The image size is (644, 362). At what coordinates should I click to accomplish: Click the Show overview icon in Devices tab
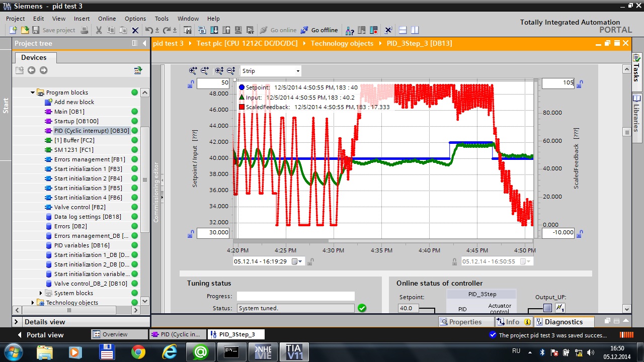[x=138, y=70]
